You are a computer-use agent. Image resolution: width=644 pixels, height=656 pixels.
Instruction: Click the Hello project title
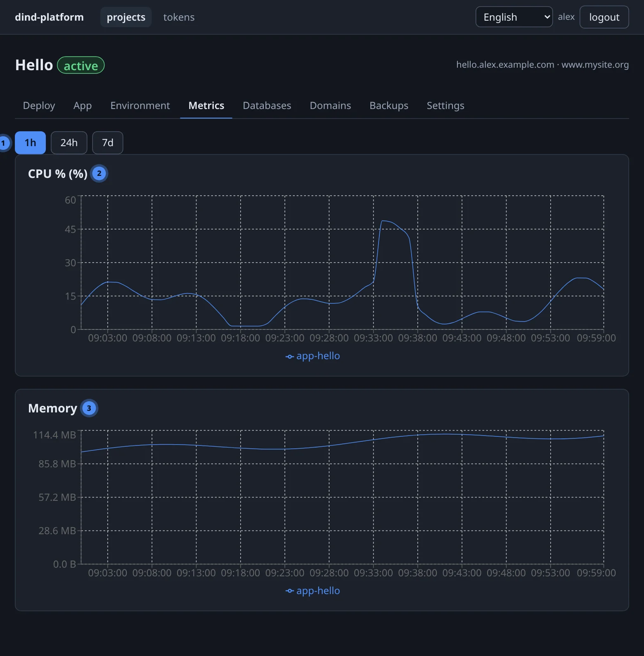click(x=34, y=65)
